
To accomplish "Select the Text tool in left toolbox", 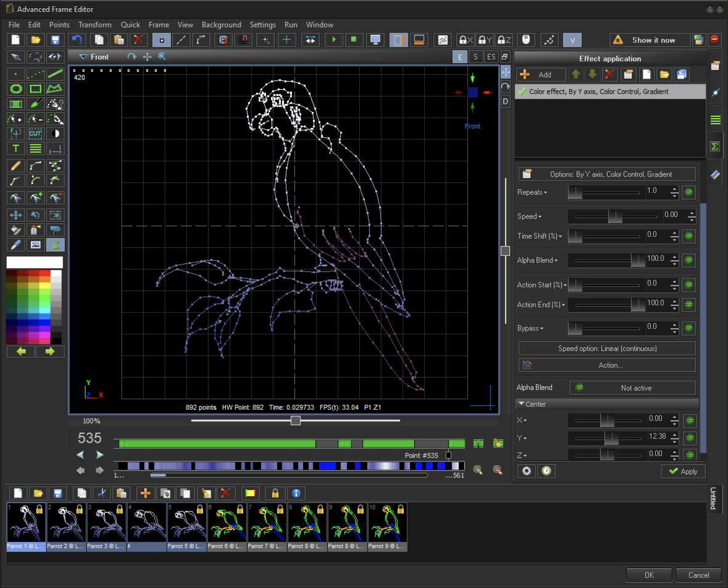I will [16, 148].
